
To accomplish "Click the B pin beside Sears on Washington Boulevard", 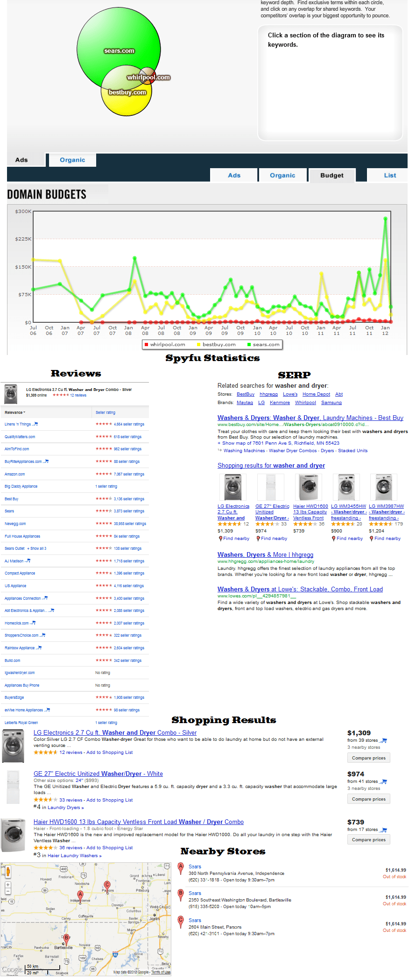I will (x=181, y=895).
